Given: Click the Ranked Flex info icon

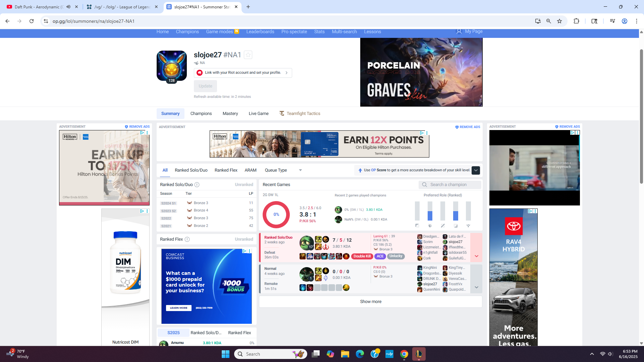Looking at the screenshot, I should coord(187,239).
